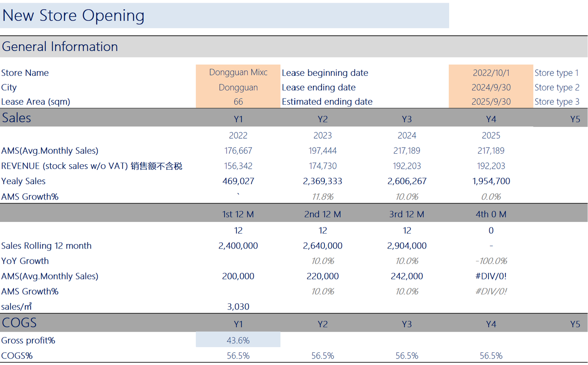Select the '4th 0 M' column header
The width and height of the screenshot is (588, 365).
[491, 214]
